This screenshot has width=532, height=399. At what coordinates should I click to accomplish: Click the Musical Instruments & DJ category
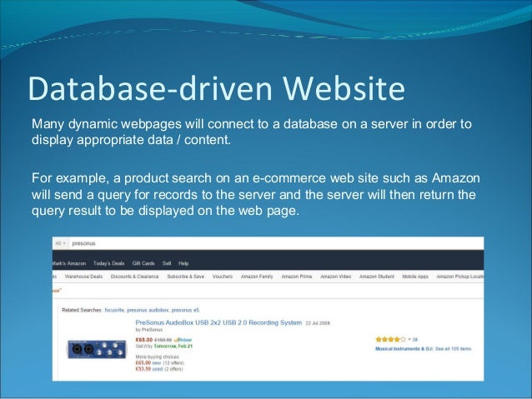pos(404,349)
